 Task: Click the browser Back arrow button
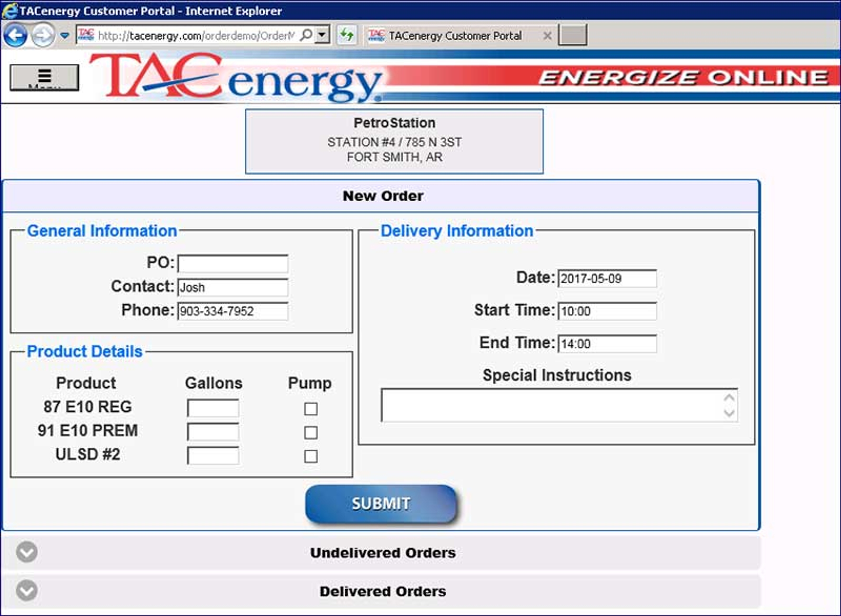click(x=15, y=35)
